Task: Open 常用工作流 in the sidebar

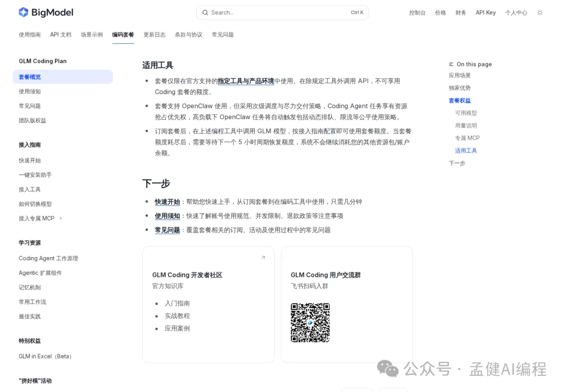Action: point(32,302)
